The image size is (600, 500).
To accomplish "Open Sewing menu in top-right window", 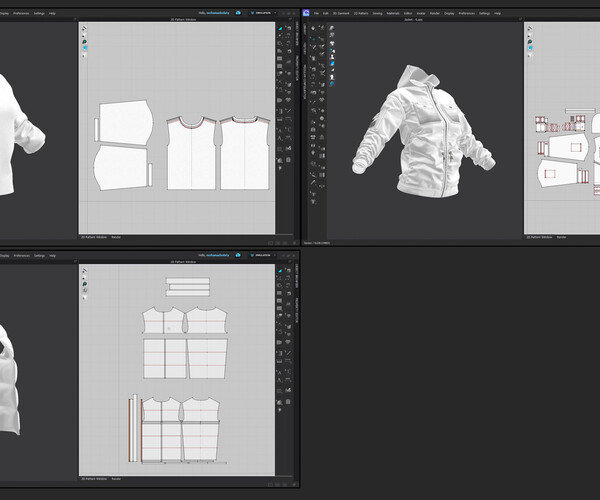I will click(377, 13).
